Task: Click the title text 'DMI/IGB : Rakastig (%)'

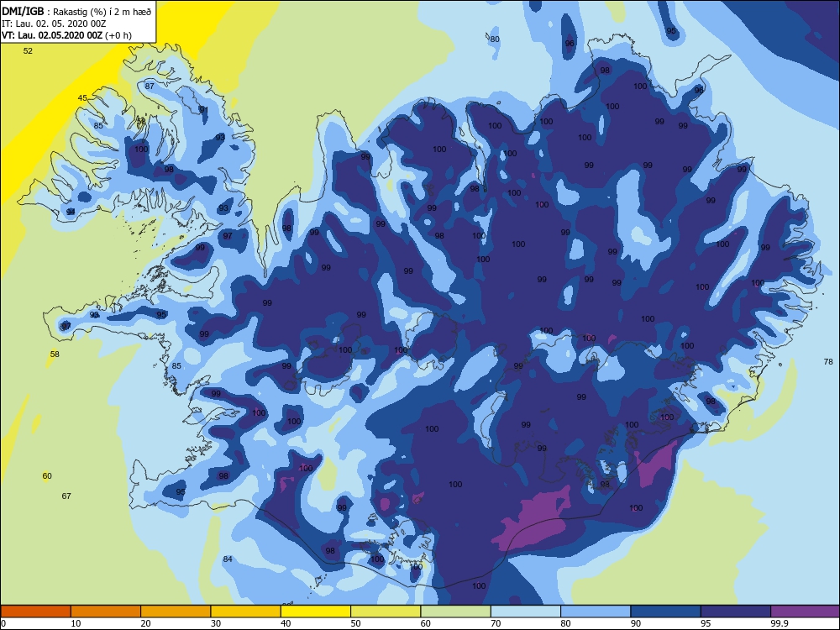Action: pos(55,12)
